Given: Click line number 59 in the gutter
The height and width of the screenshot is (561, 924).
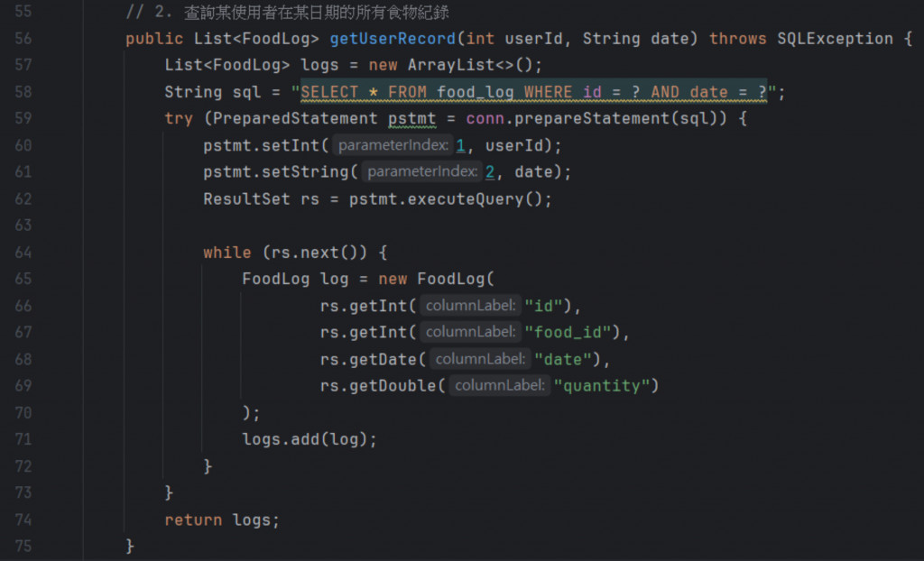Looking at the screenshot, I should pyautogui.click(x=23, y=118).
